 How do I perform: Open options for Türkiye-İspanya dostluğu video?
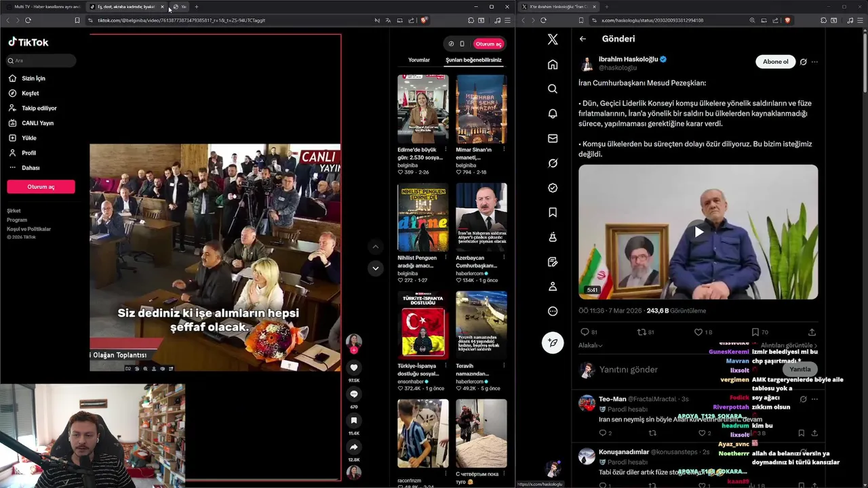click(x=446, y=366)
